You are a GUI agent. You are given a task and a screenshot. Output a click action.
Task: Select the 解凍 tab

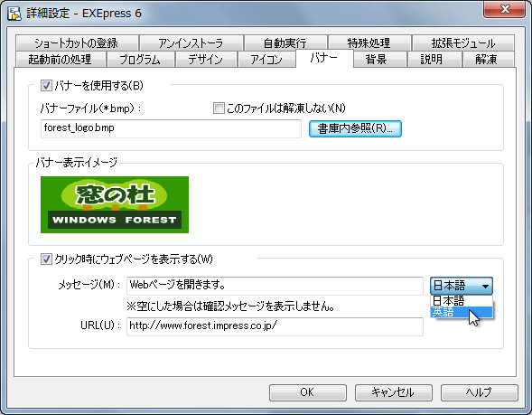(488, 60)
